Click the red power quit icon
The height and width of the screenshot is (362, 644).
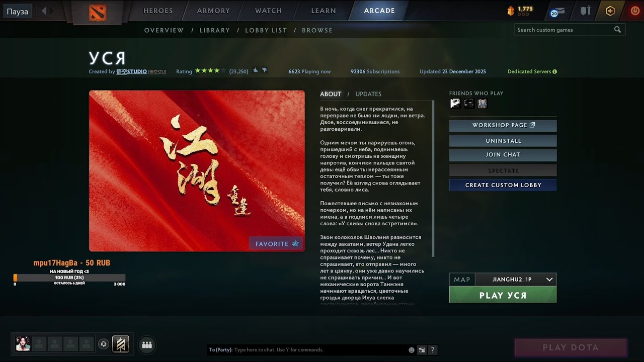pyautogui.click(x=634, y=11)
